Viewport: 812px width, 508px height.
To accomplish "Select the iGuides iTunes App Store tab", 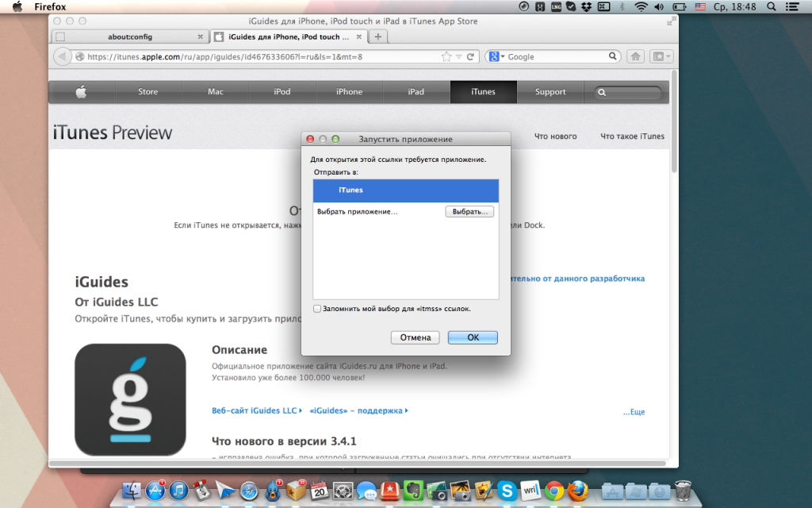I will click(x=289, y=37).
